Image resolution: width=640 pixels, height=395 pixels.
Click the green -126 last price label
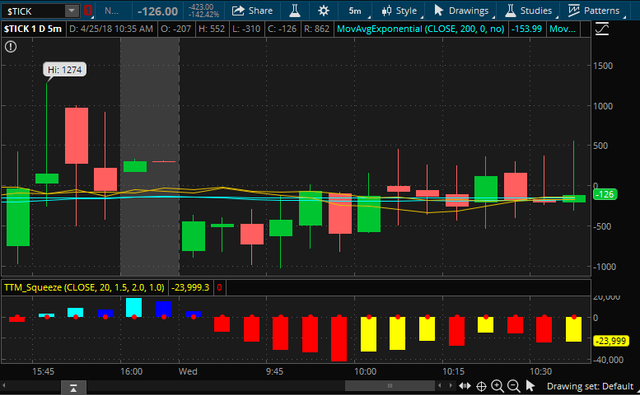(604, 194)
